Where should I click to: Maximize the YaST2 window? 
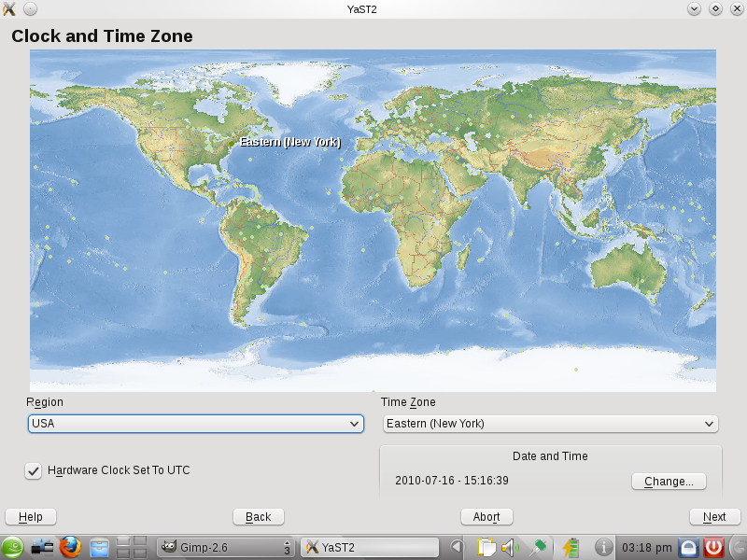[715, 8]
